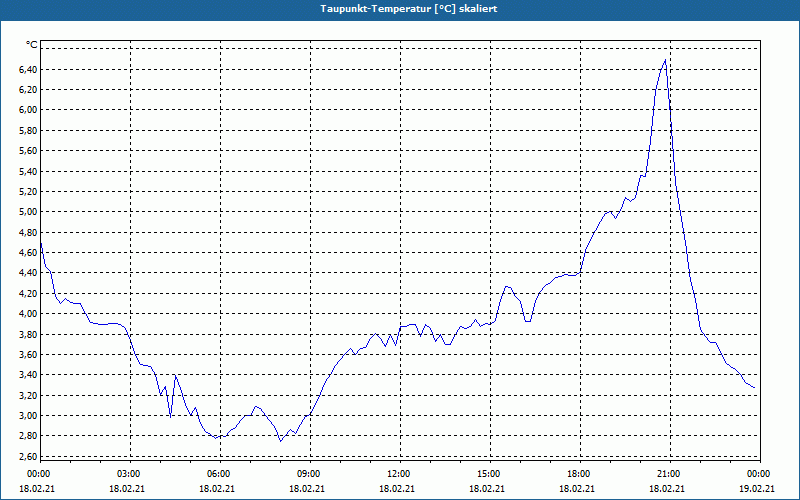800x500 pixels.
Task: Click the dew point curve's highest peak
Action: tap(665, 60)
